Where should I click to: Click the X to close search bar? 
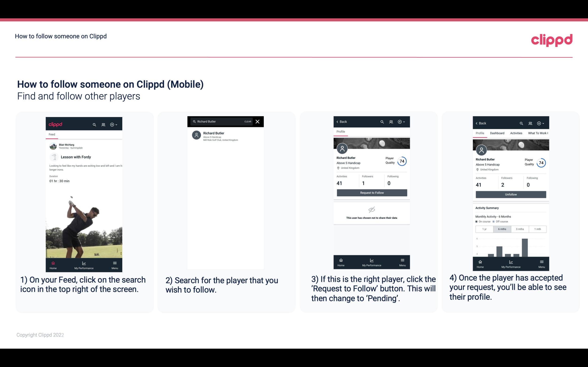[258, 122]
